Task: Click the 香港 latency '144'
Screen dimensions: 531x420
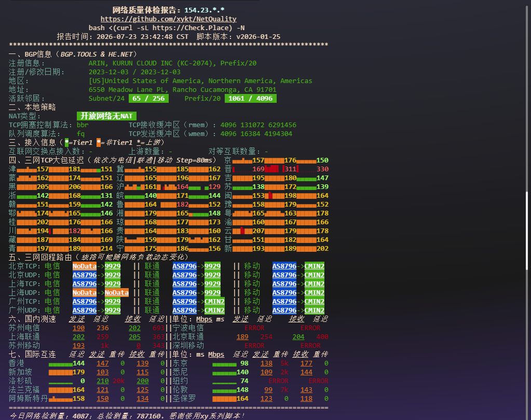Action: click(78, 363)
